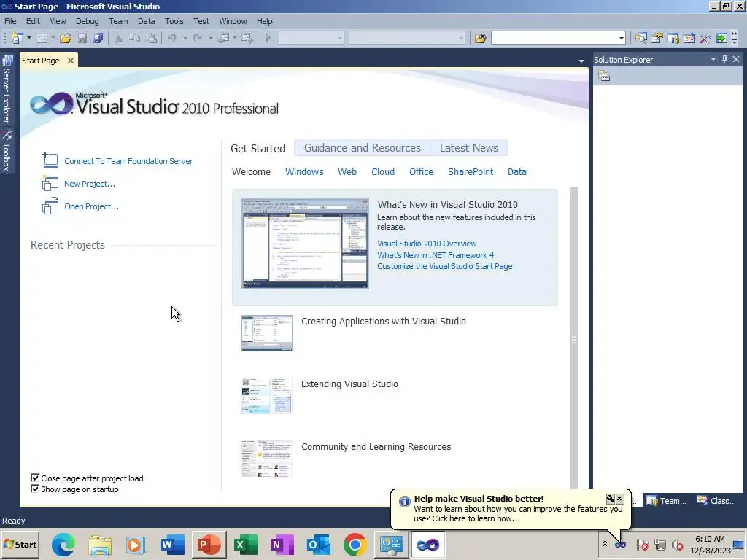The image size is (747, 560).
Task: Open OneNote from the taskbar
Action: coord(282,545)
